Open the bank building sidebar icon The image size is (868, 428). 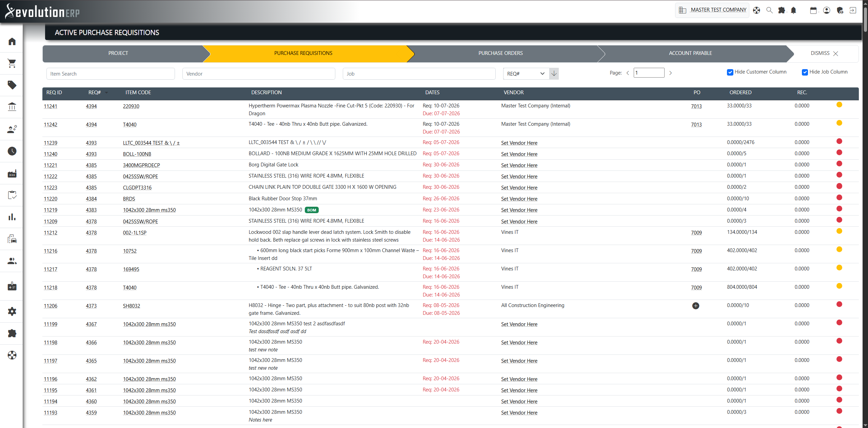tap(12, 107)
